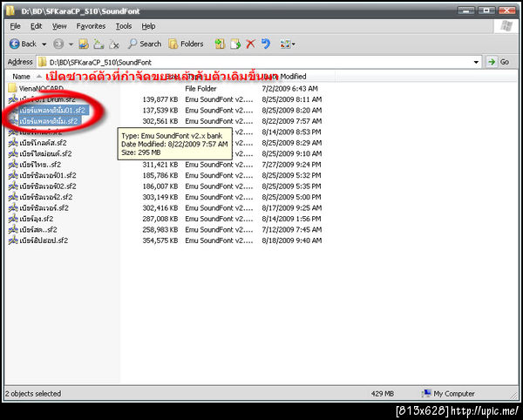The width and height of the screenshot is (523, 420).
Task: Click date cell 8/25/2009 5:32 PM
Action: pyautogui.click(x=291, y=175)
